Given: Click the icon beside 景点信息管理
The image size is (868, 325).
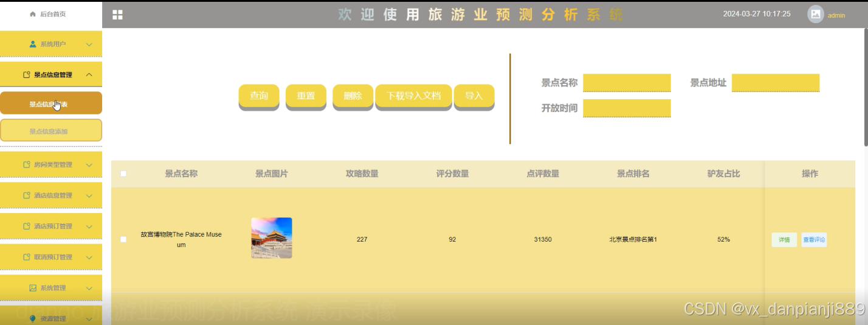Looking at the screenshot, I should 26,75.
